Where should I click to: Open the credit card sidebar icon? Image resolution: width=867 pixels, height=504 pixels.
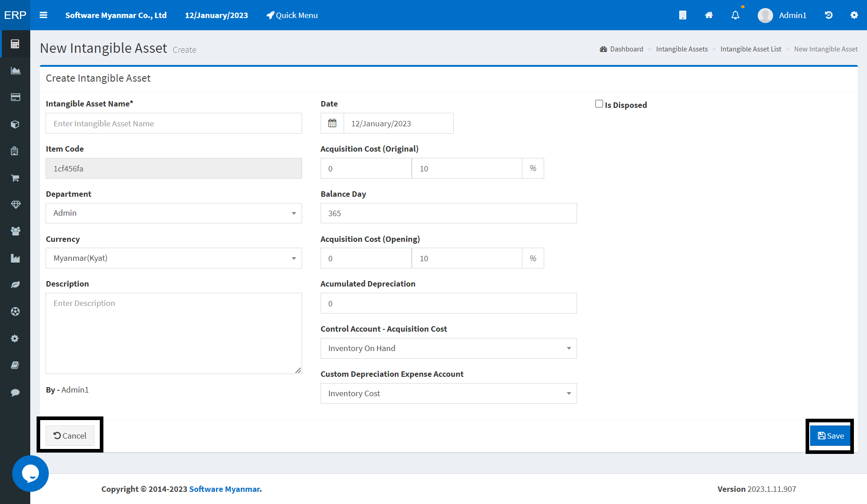(15, 97)
